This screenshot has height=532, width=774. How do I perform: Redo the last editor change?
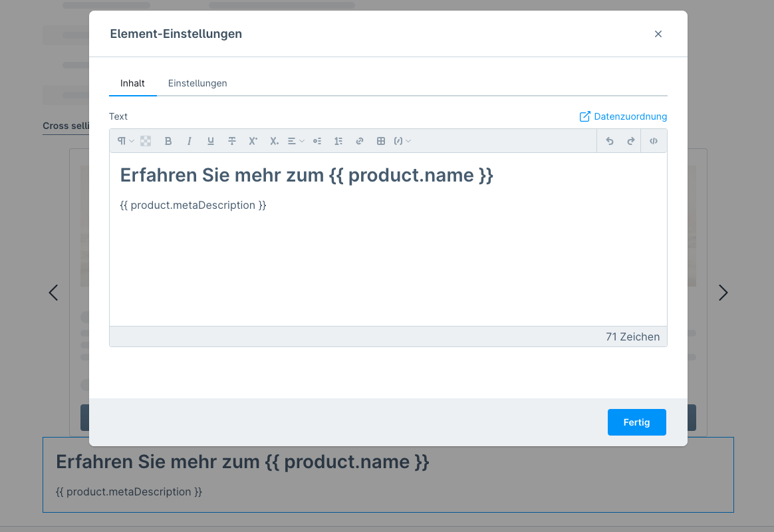pos(631,141)
